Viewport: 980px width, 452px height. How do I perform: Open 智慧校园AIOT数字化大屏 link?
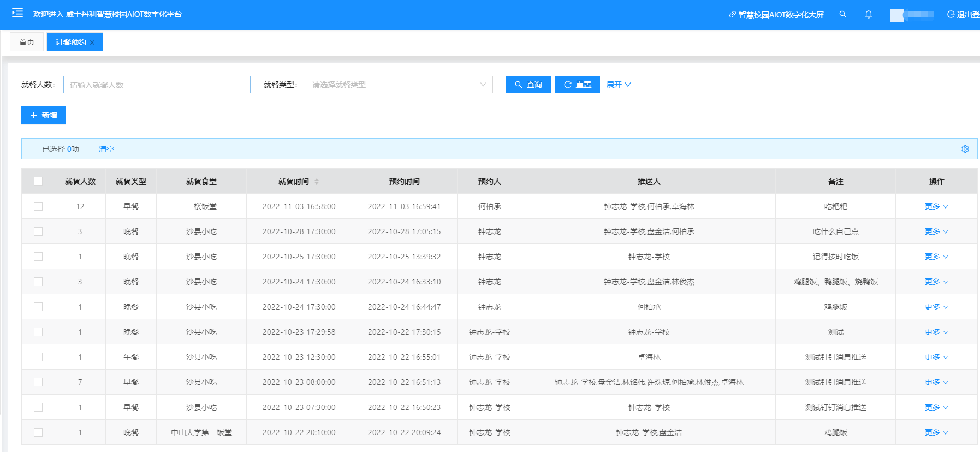pyautogui.click(x=776, y=15)
